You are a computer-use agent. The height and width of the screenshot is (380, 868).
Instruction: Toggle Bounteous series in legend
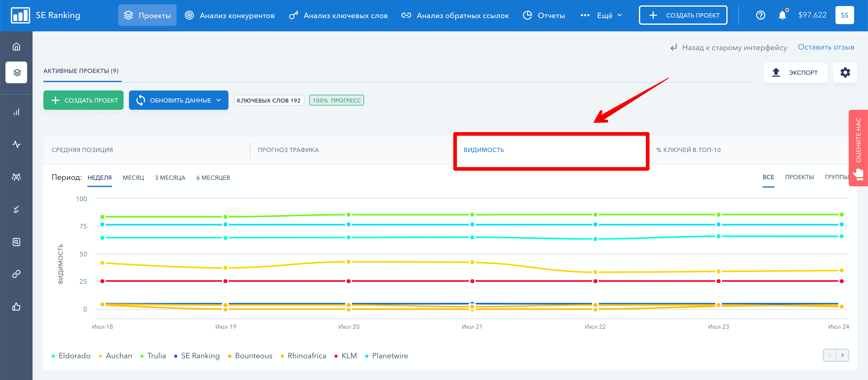click(x=250, y=356)
